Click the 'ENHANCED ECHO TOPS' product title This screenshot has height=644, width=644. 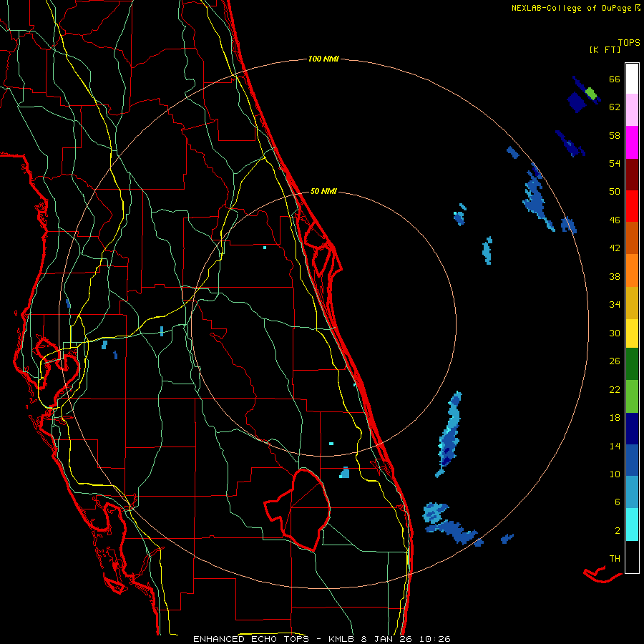(251, 639)
